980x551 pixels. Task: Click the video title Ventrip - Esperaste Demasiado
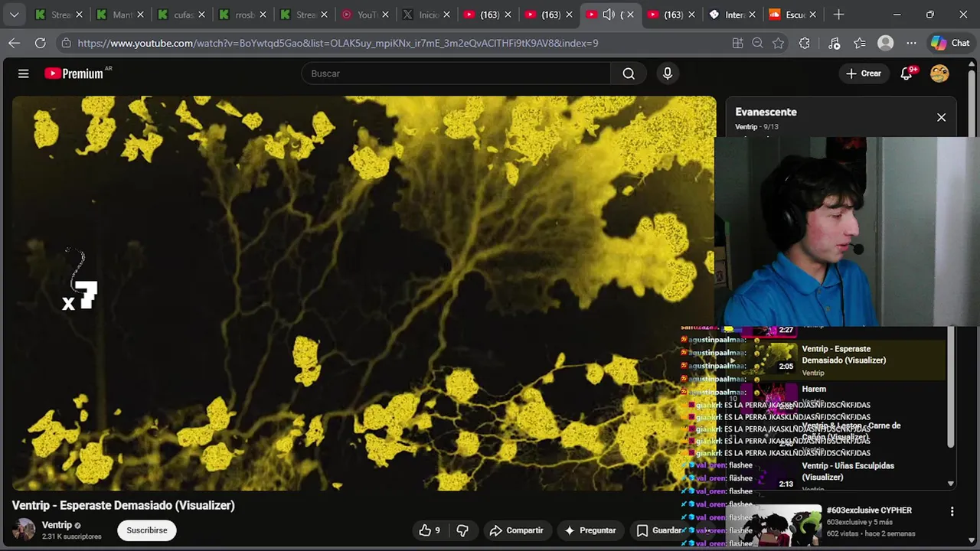click(123, 505)
